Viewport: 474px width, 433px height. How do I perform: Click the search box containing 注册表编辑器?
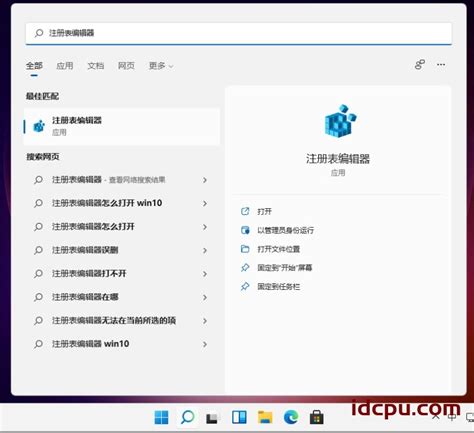(238, 33)
